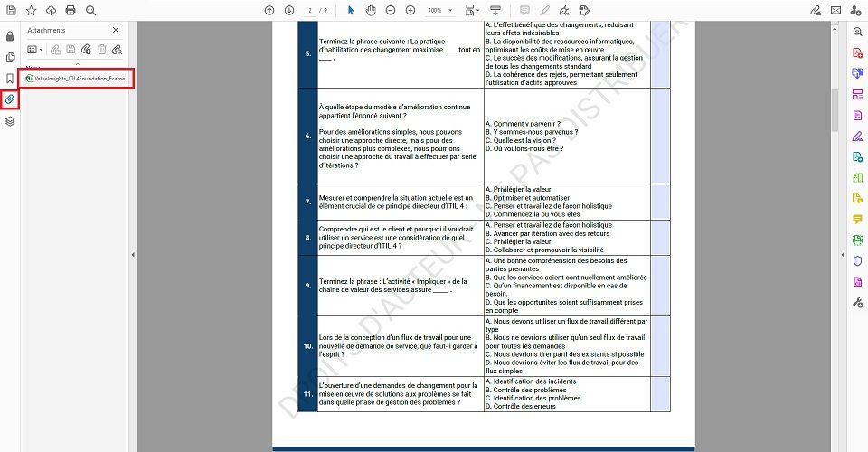Print the document using the printer icon
The height and width of the screenshot is (452, 868).
pos(71,10)
